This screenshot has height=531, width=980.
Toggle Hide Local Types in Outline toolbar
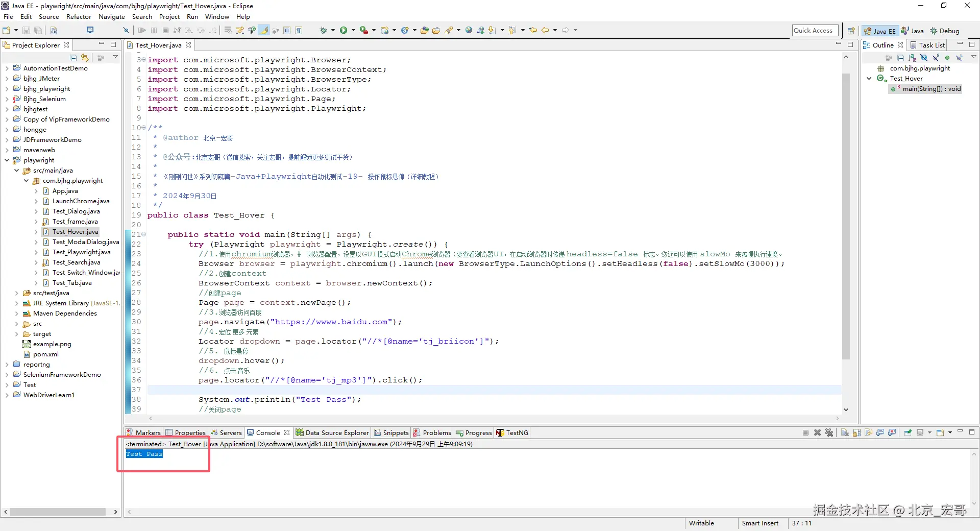coord(959,58)
